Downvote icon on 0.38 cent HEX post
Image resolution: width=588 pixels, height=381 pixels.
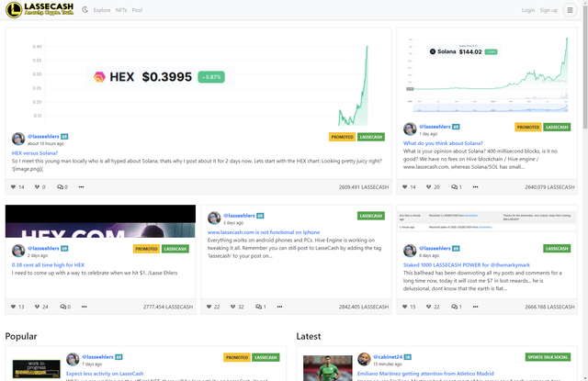37,307
